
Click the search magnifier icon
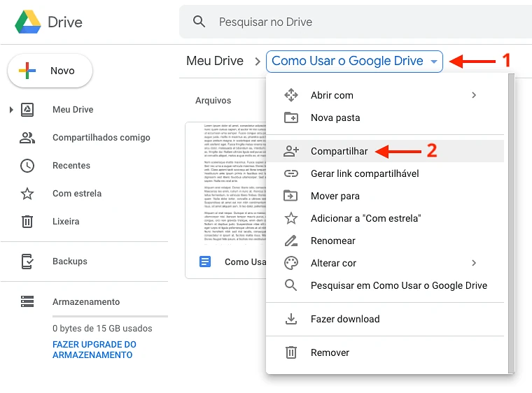pos(199,22)
